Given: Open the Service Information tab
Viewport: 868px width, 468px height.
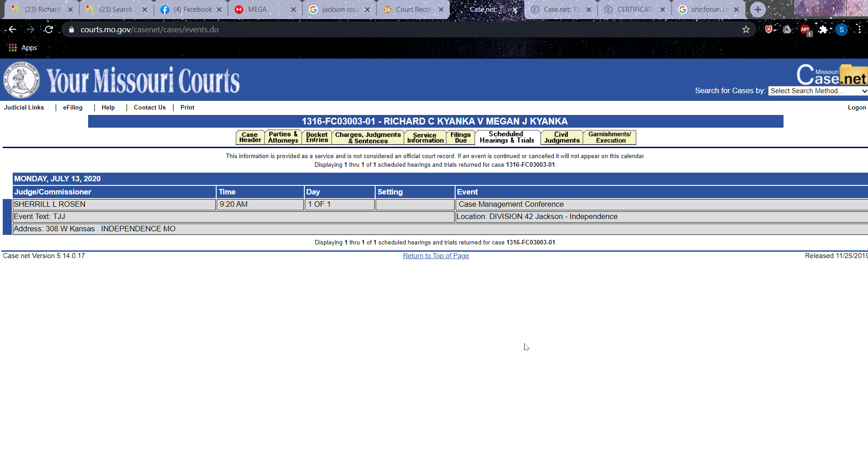Looking at the screenshot, I should pos(425,138).
